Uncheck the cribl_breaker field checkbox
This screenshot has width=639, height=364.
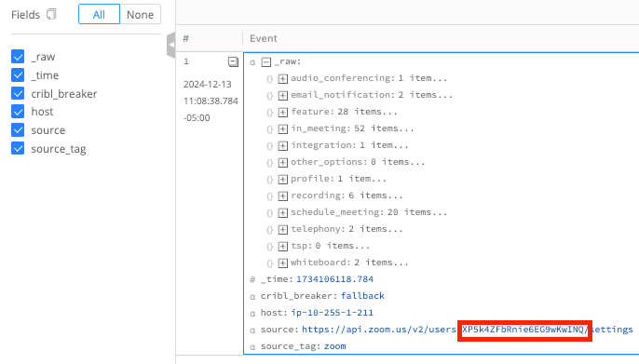18,93
